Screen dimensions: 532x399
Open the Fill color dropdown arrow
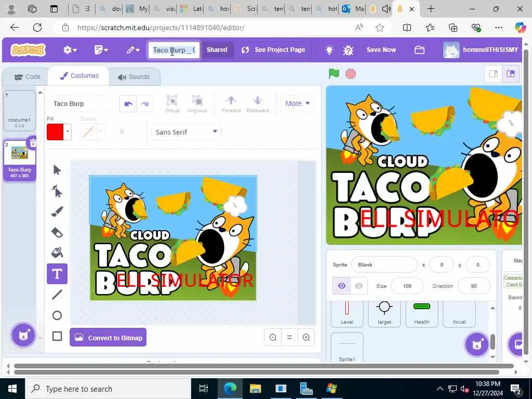coord(68,131)
